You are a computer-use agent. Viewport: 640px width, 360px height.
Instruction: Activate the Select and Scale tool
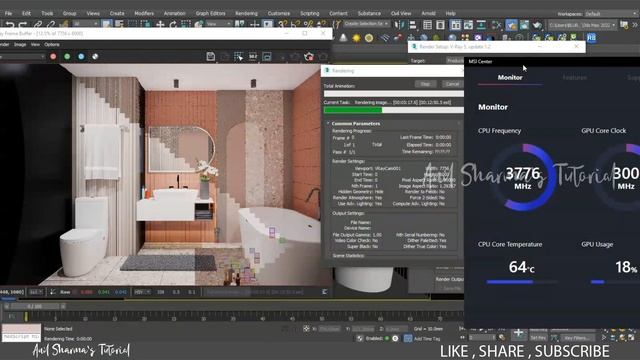coord(186,24)
